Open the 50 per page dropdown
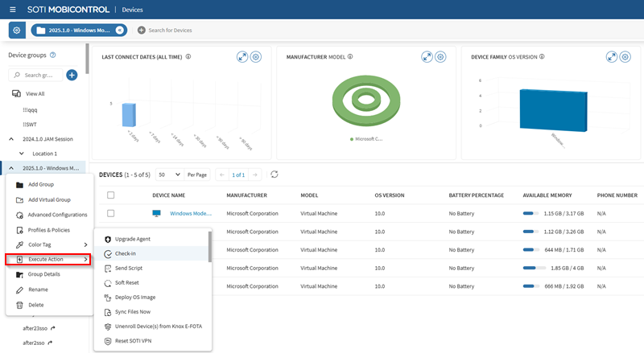Image resolution: width=644 pixels, height=353 pixels. 168,174
